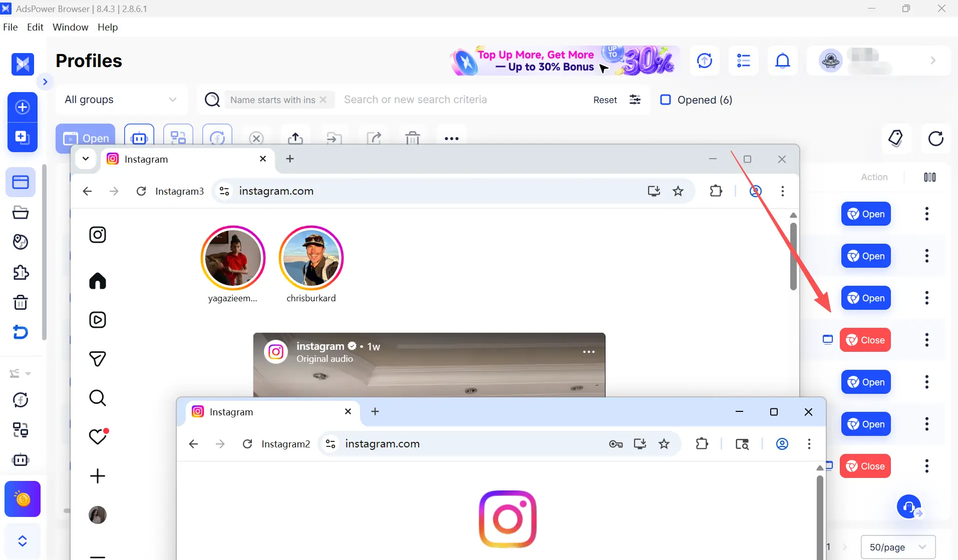
Task: Open the File menu
Action: [10, 27]
